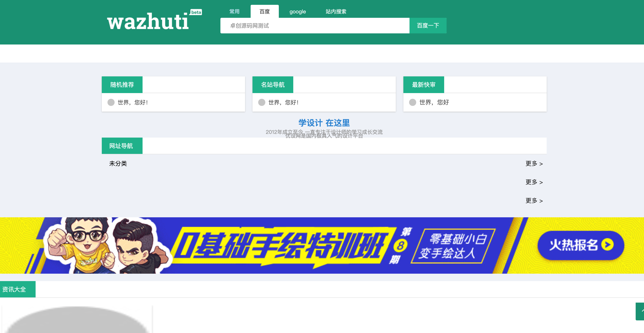Open 世界，您好! under 名站导航
This screenshot has height=333, width=644.
point(283,102)
